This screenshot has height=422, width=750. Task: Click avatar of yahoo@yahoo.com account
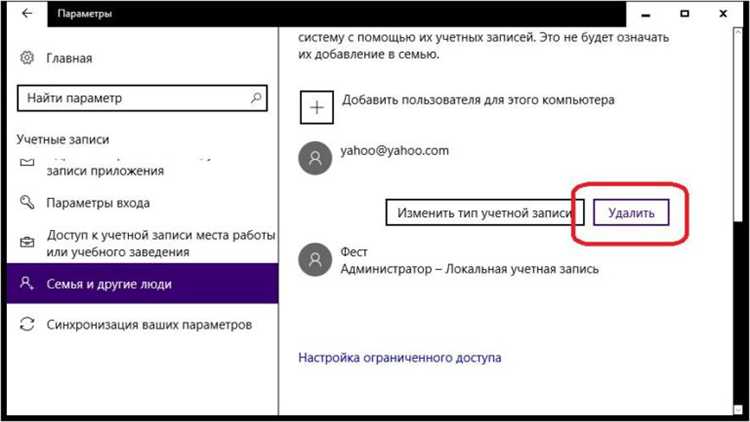pyautogui.click(x=315, y=158)
